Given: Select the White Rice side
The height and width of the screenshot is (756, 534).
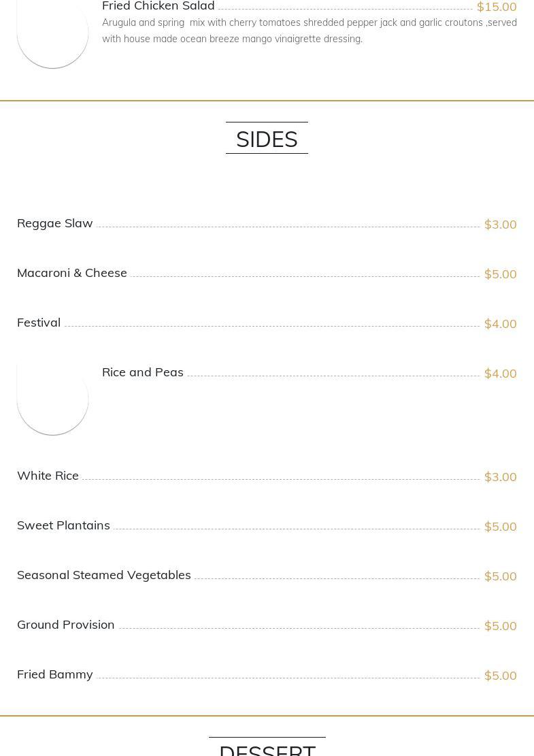Looking at the screenshot, I should click(48, 476).
